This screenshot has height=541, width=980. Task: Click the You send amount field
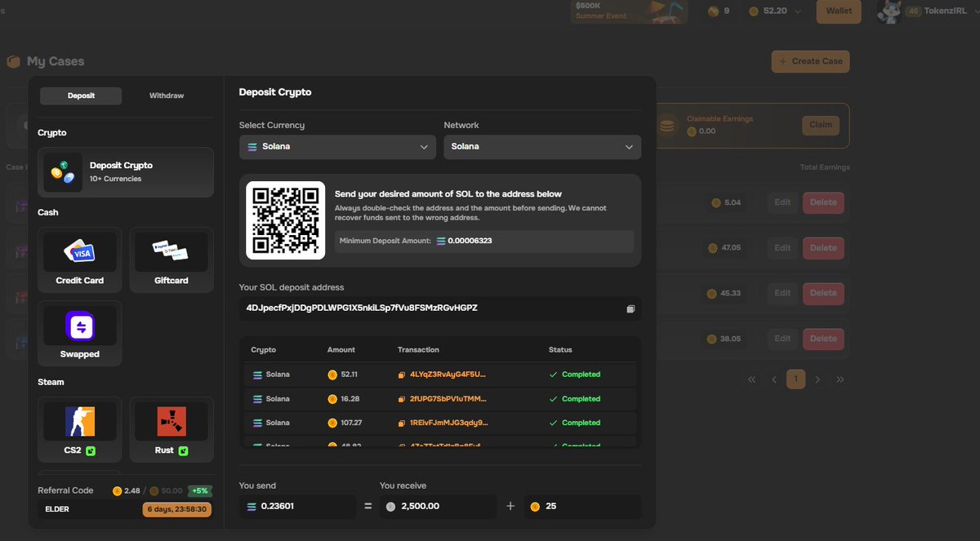297,506
